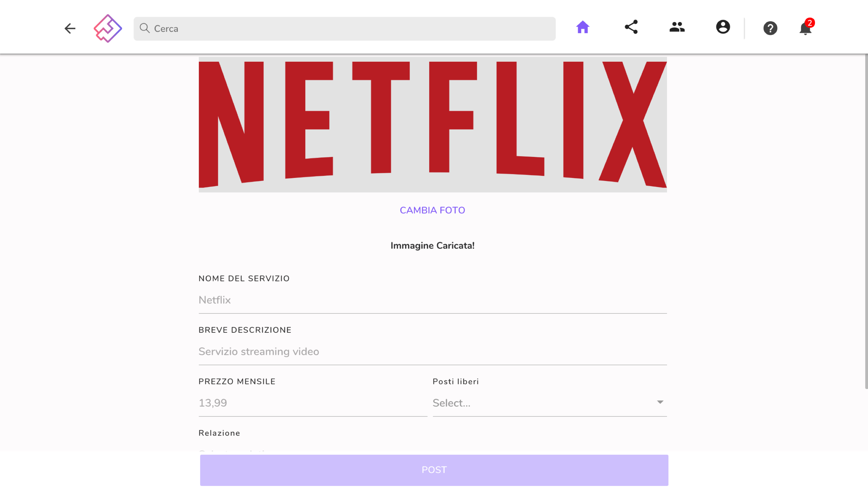Open the pink-purple diamond app logo
Image resolution: width=868 pixels, height=492 pixels.
tap(108, 28)
